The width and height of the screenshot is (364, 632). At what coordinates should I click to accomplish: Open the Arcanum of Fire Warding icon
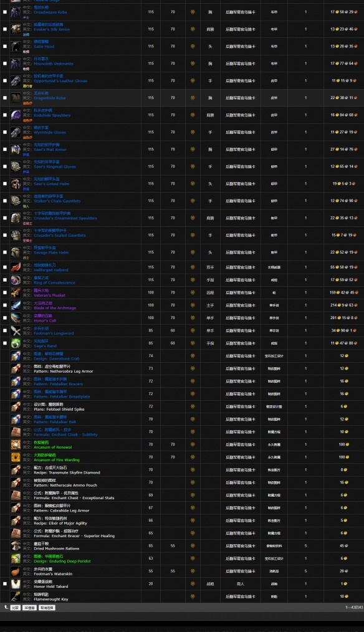coord(16,457)
